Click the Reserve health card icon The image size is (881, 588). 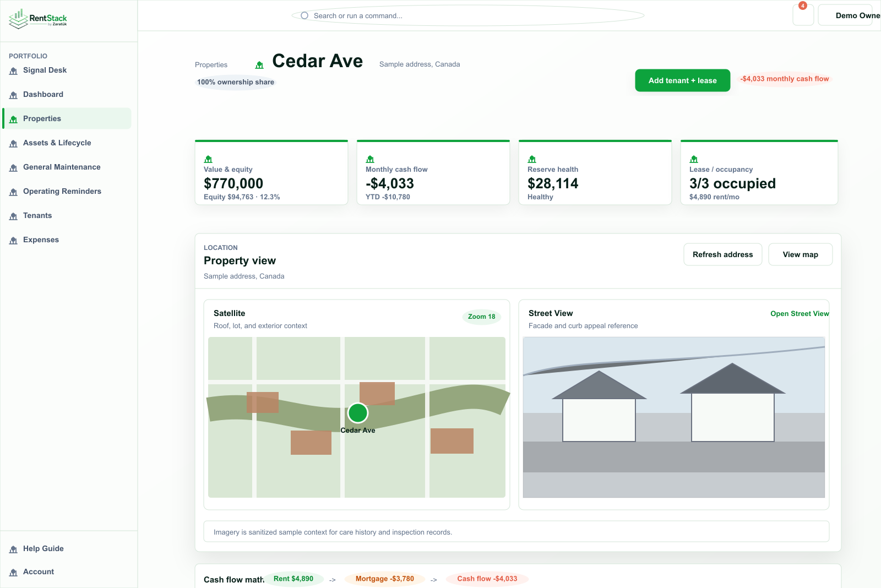(532, 159)
